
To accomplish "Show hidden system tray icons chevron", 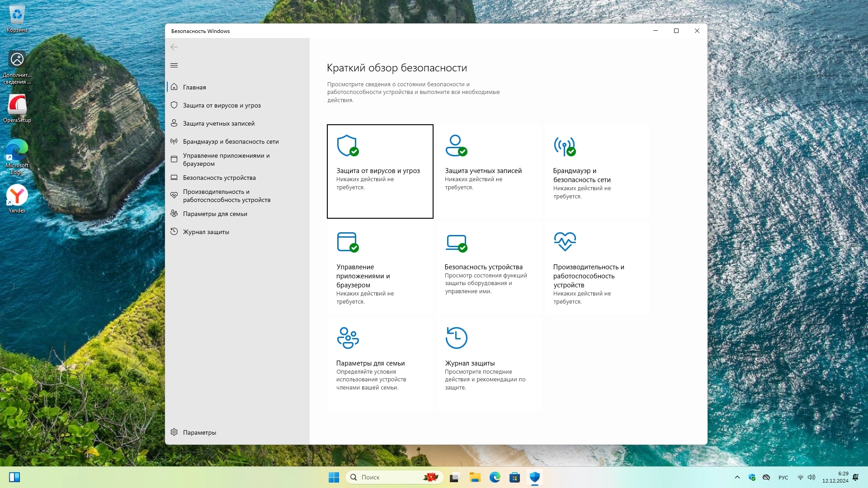I will [737, 477].
